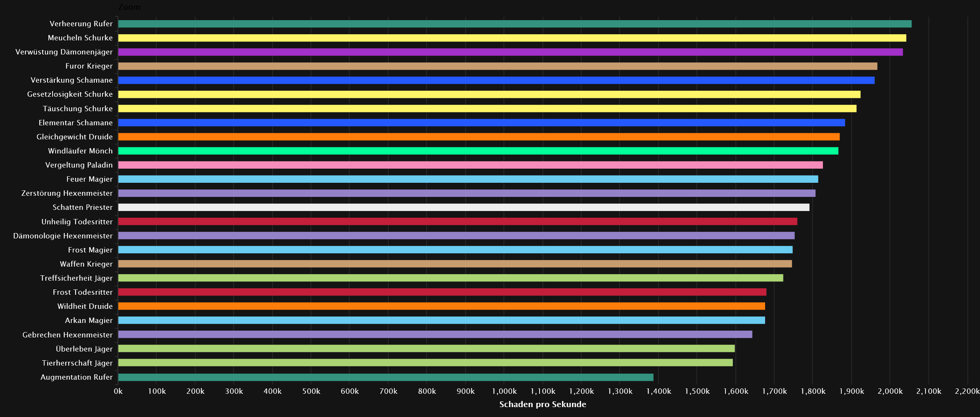Click the 'Vergeltung Paladin' label
980x417 pixels.
(x=79, y=165)
